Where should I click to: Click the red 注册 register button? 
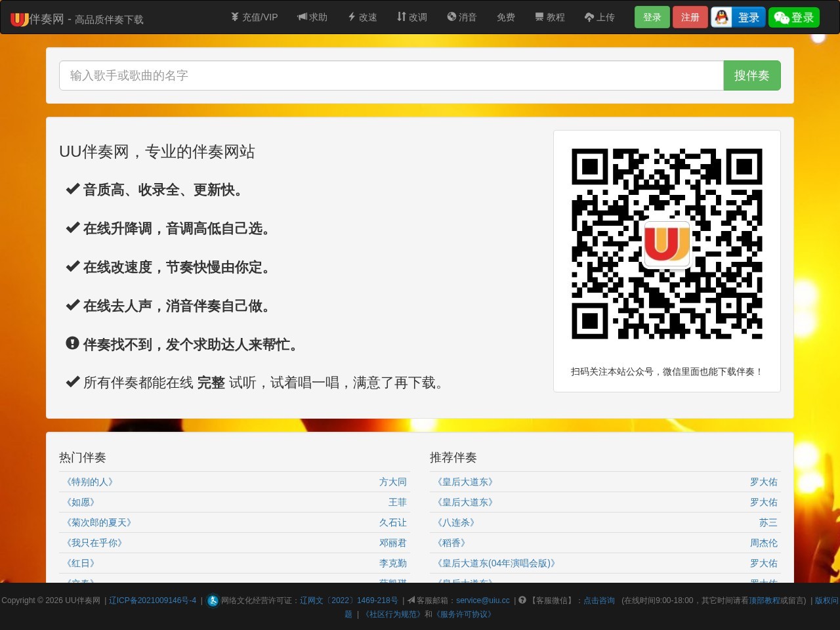tap(690, 17)
